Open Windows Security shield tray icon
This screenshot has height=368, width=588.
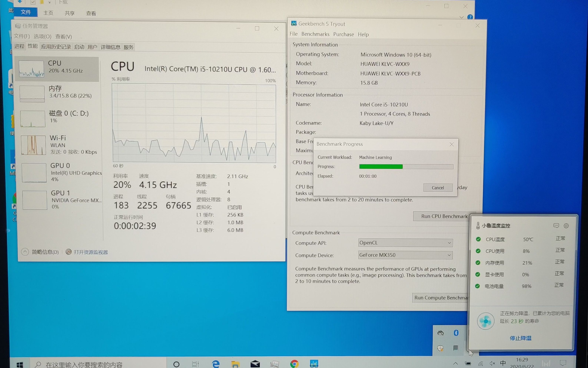coord(440,348)
